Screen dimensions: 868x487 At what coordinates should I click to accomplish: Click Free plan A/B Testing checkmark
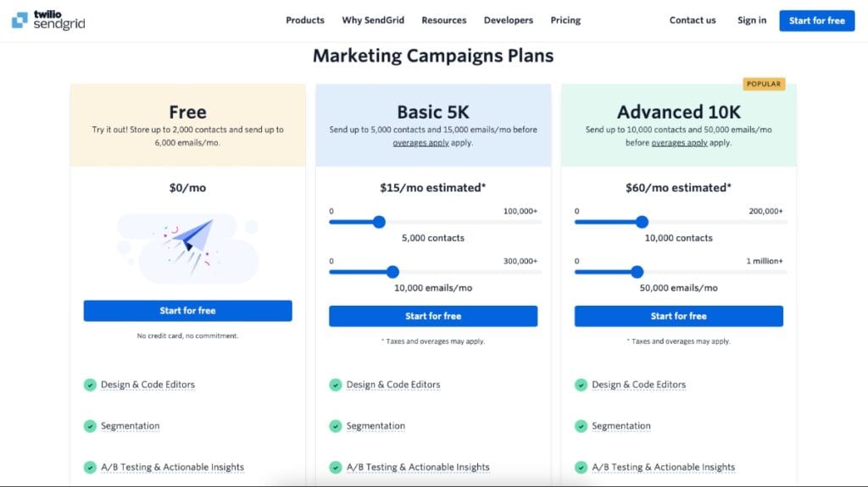click(x=90, y=468)
